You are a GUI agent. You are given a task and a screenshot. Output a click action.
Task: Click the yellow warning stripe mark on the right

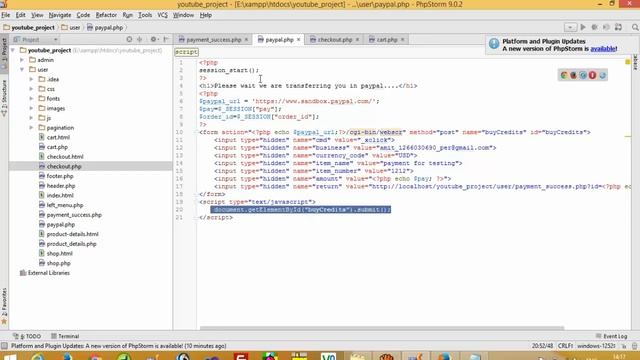pyautogui.click(x=628, y=136)
